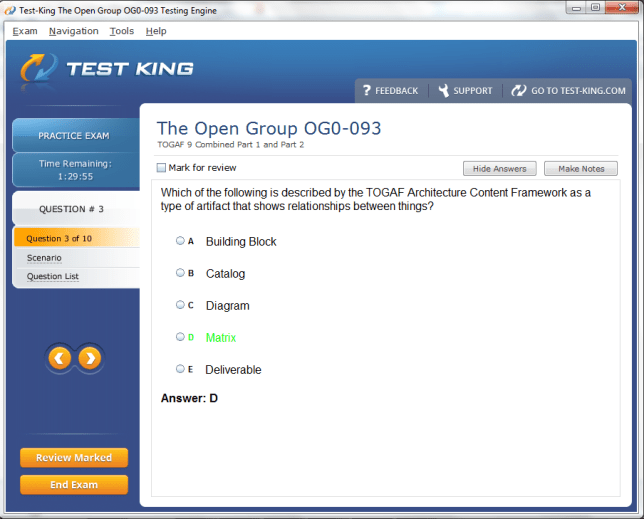The width and height of the screenshot is (644, 519).
Task: Click the application icon in title bar
Action: [10, 9]
